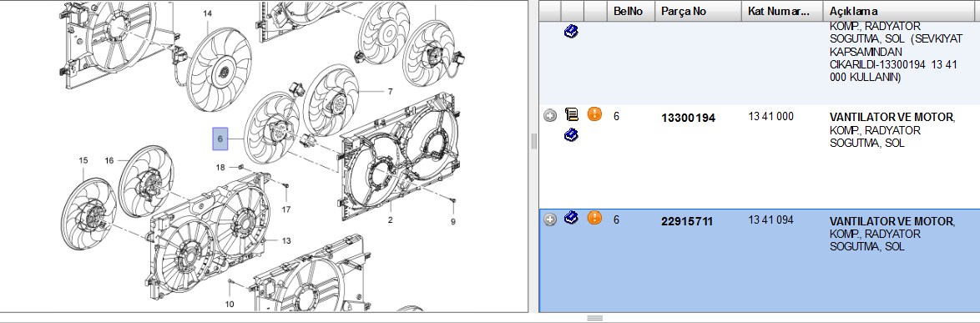
Task: Select callout number 17 in the diagram
Action: coord(285,209)
